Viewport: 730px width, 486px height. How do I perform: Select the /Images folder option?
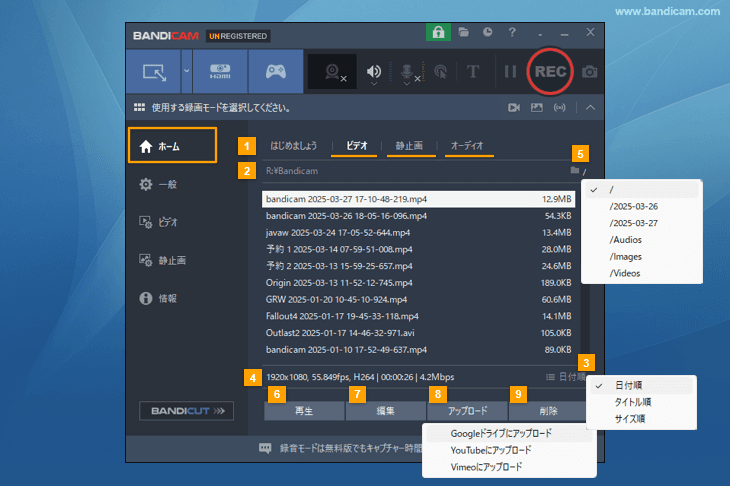click(x=642, y=256)
